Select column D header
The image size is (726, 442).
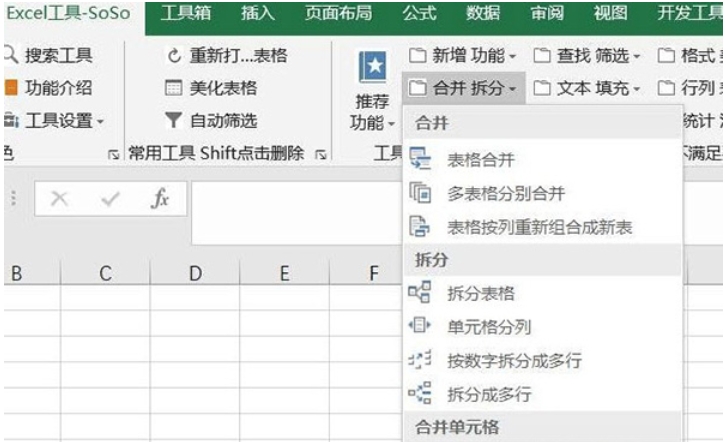pyautogui.click(x=195, y=273)
